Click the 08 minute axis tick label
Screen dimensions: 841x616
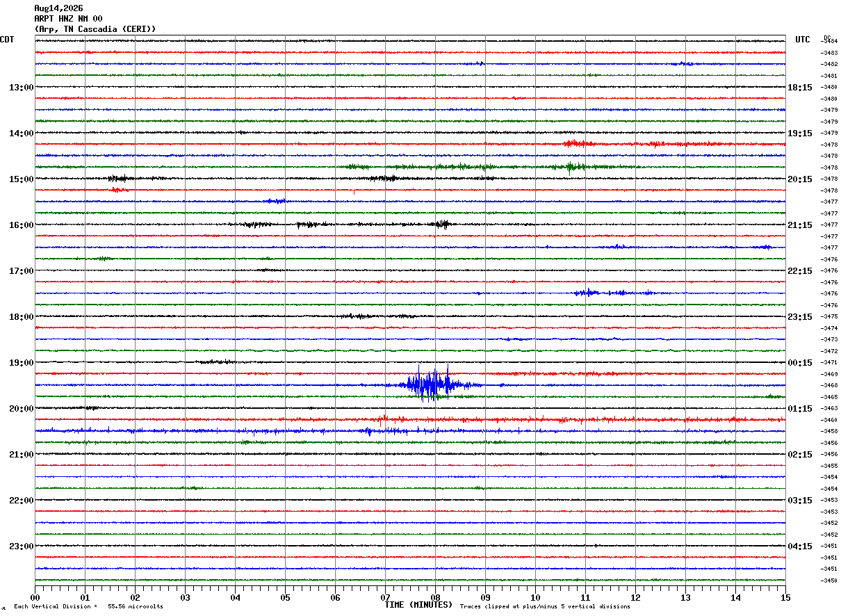436,597
